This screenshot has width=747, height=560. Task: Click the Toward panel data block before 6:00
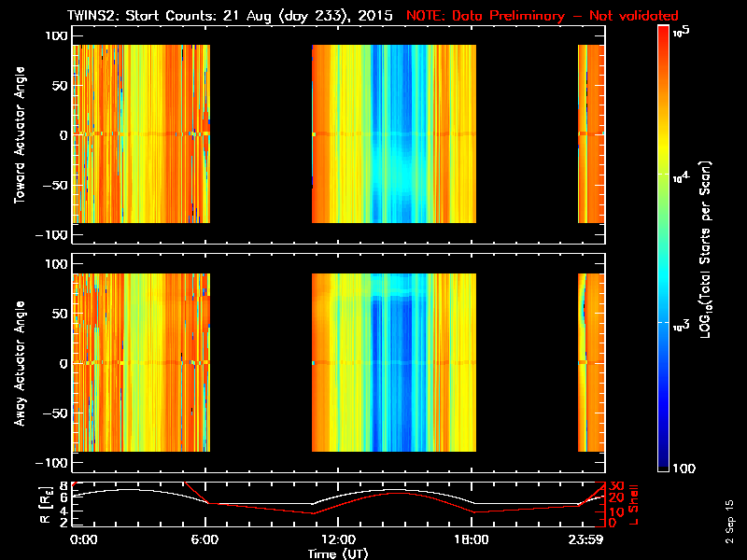point(141,133)
